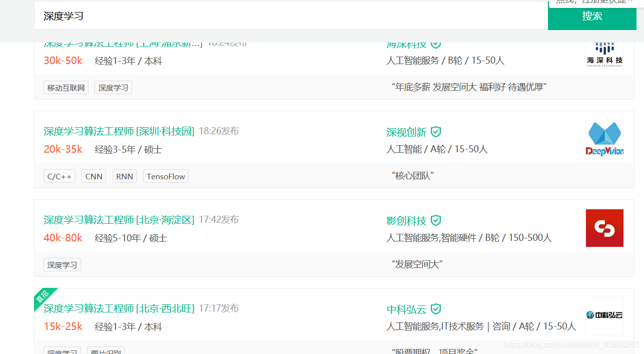
Task: Click 人工智能服务 / B轮 / 15-50人 company info
Action: click(445, 61)
